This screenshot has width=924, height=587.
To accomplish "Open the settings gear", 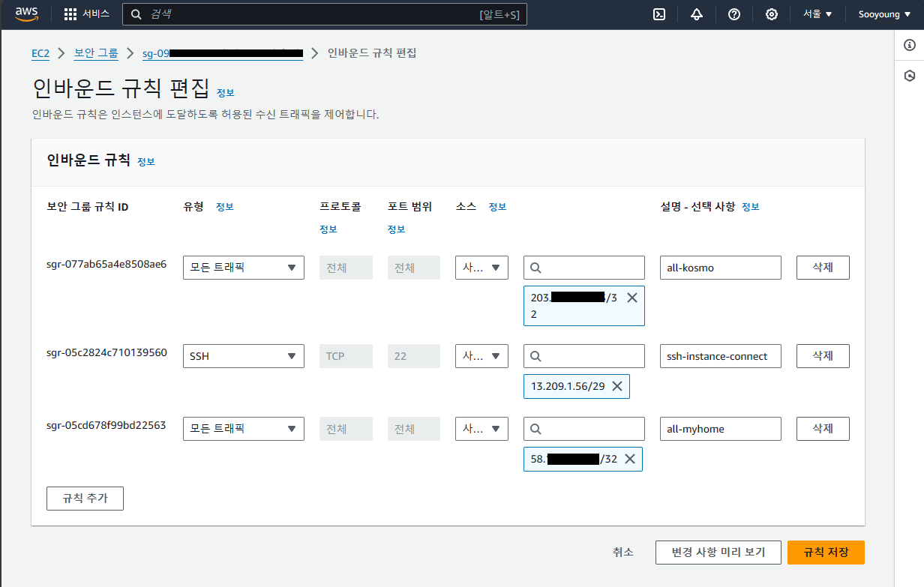I will click(x=771, y=13).
